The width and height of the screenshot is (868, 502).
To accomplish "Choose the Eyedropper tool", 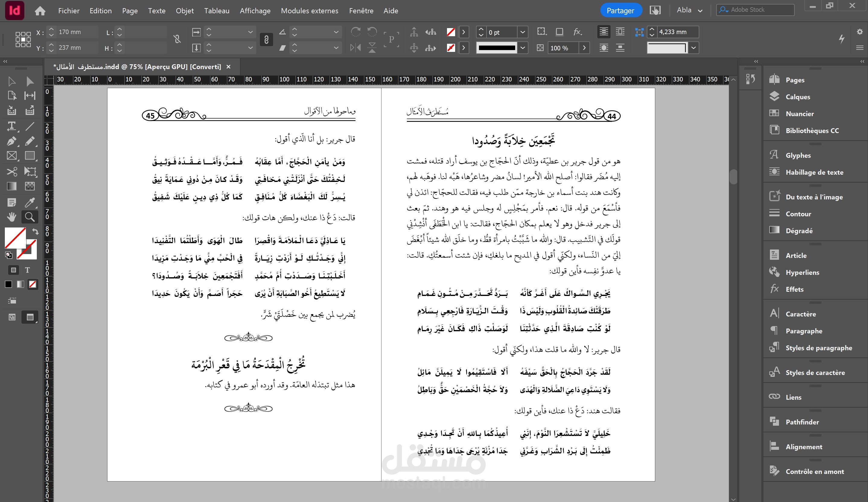I will (x=30, y=202).
